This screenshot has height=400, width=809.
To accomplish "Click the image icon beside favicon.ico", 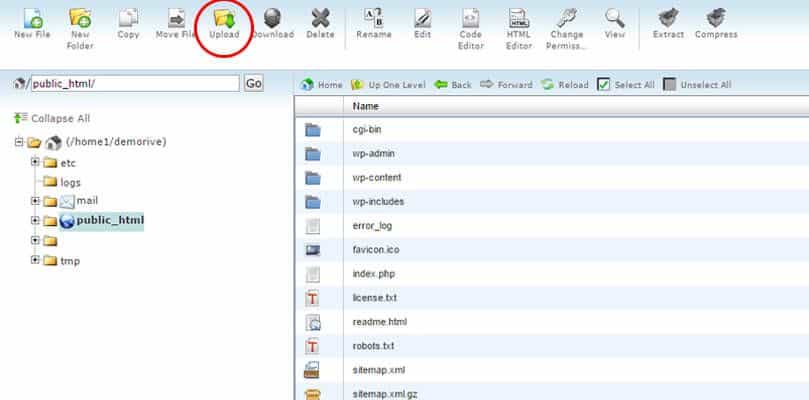I will 313,250.
